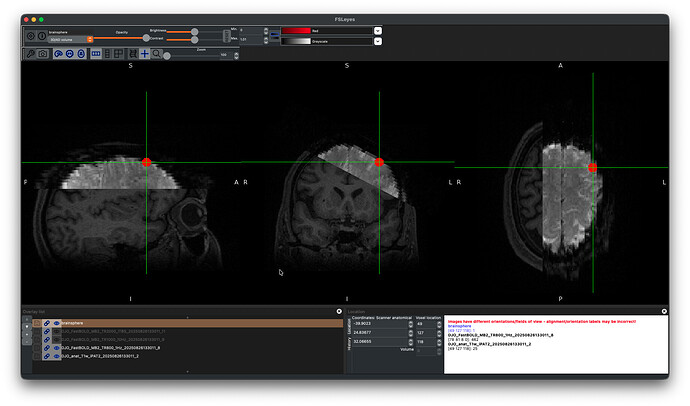Close the Overlay list panel
690x406 pixels.
point(339,312)
